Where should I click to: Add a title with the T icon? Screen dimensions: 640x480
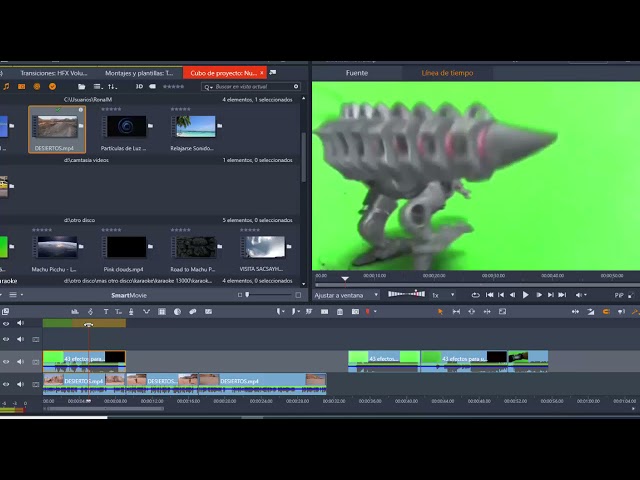tap(106, 311)
